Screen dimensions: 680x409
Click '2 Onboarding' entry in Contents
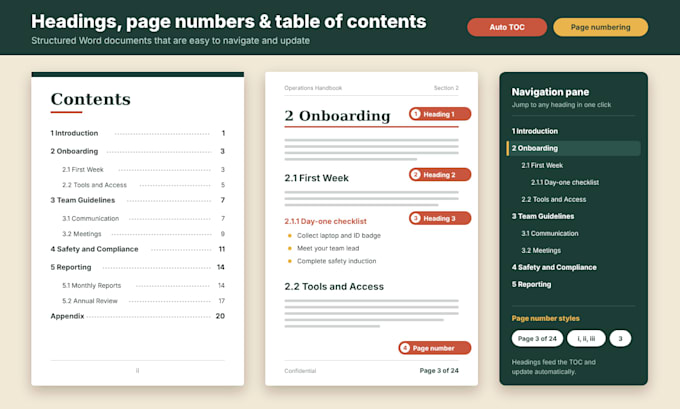tap(137, 151)
